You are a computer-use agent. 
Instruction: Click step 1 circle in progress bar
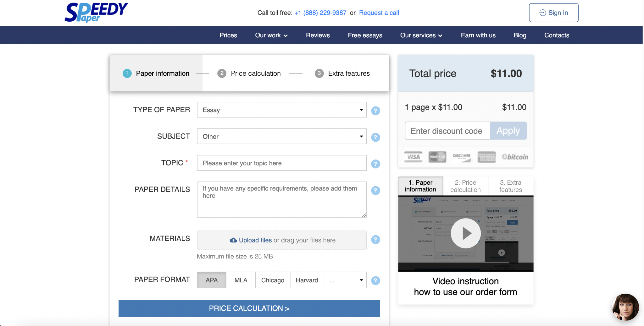(x=127, y=73)
